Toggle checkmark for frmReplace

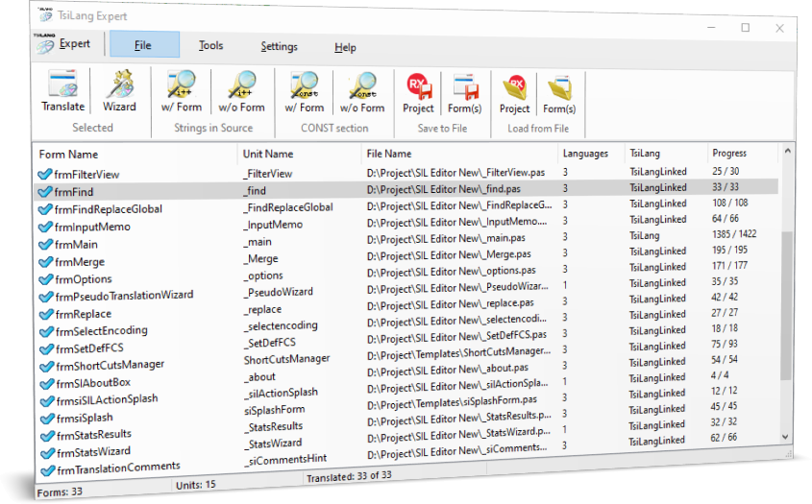[47, 314]
